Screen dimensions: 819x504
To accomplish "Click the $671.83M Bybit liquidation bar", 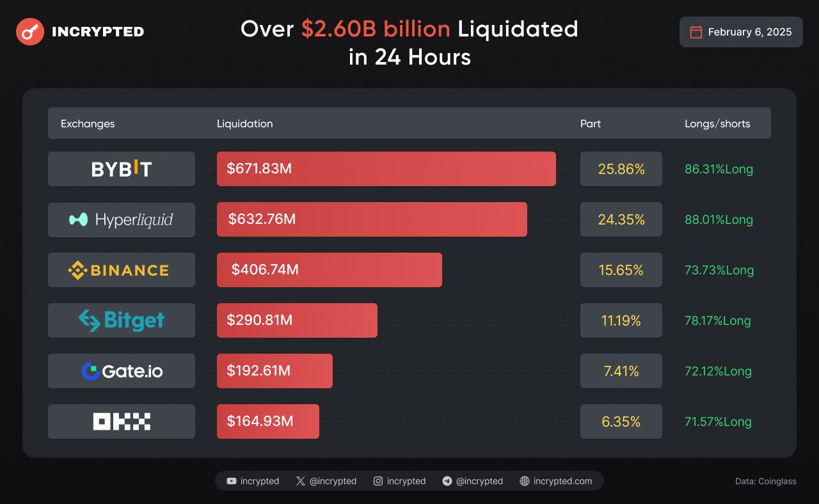I will 386,169.
